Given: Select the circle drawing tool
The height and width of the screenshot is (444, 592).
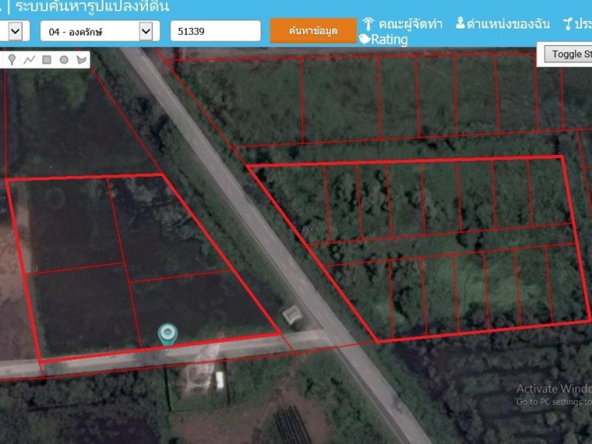Looking at the screenshot, I should (64, 60).
